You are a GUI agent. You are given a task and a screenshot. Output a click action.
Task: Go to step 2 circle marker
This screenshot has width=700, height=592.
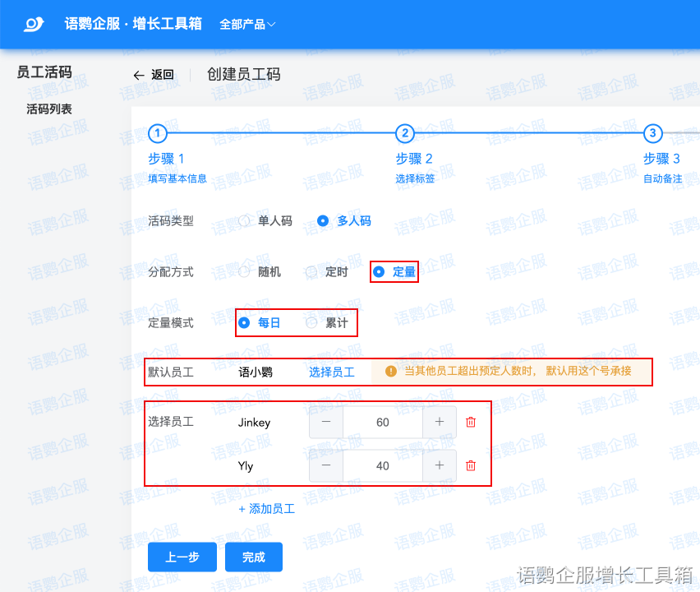coord(405,133)
